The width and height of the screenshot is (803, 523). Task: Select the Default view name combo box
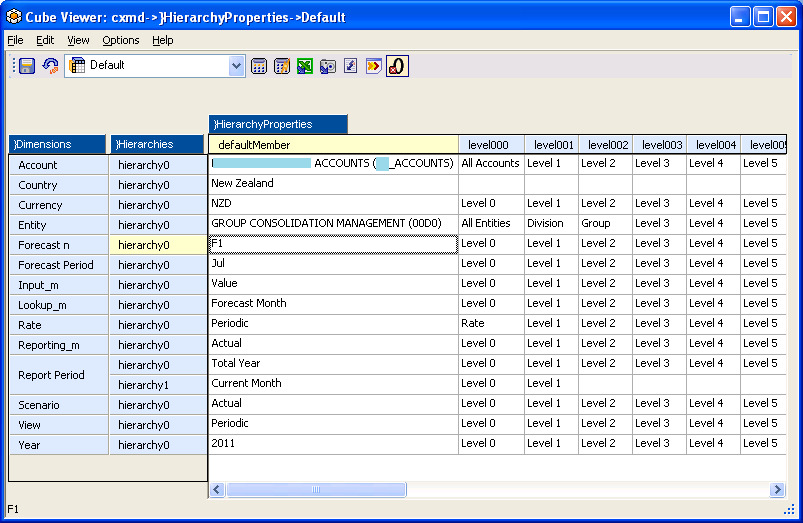155,66
